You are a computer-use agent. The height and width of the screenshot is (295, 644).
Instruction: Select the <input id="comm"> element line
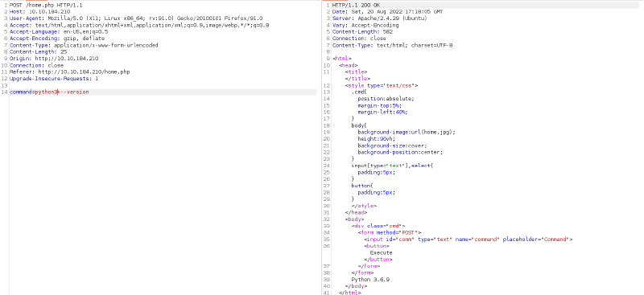(469, 239)
